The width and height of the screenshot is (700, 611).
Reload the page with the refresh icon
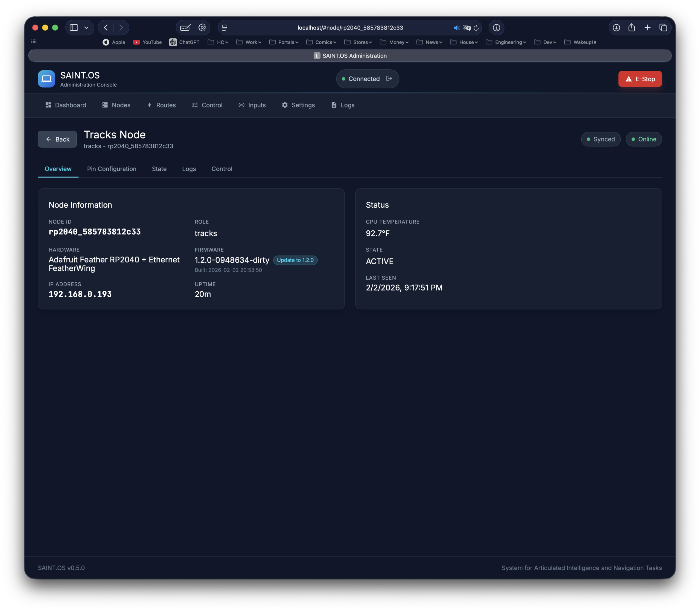476,28
